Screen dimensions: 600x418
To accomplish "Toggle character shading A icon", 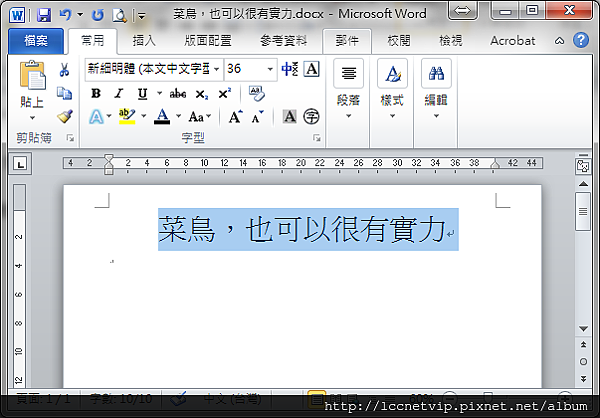I will point(289,116).
